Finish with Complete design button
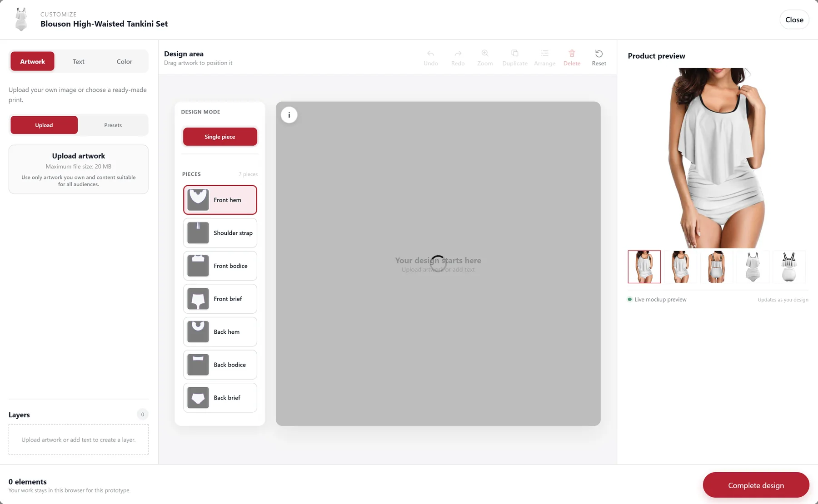This screenshot has height=504, width=818. pyautogui.click(x=756, y=485)
